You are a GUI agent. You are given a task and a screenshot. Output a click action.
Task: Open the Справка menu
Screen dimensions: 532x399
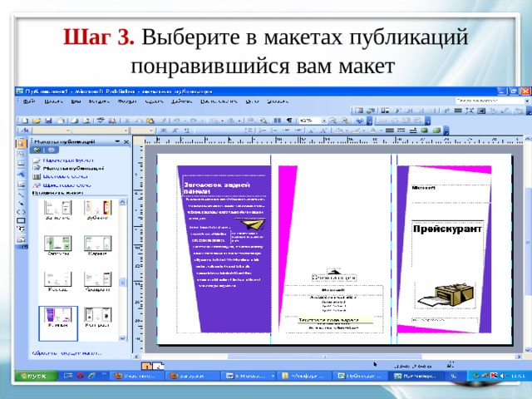pyautogui.click(x=277, y=101)
